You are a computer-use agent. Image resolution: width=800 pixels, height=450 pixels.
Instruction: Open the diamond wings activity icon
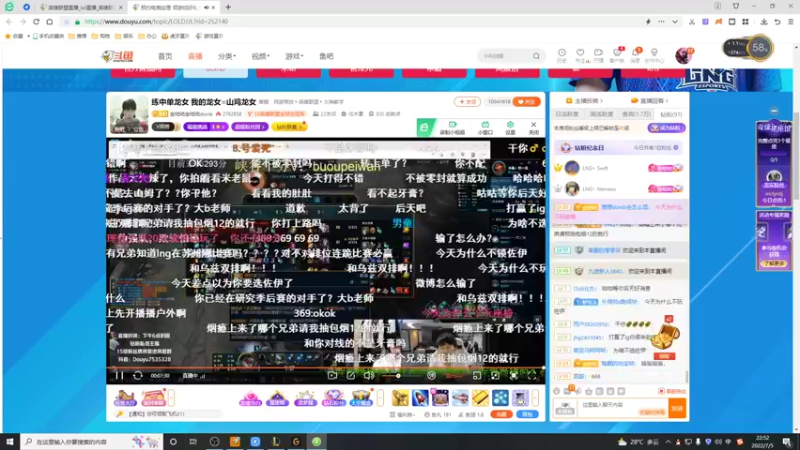click(333, 397)
